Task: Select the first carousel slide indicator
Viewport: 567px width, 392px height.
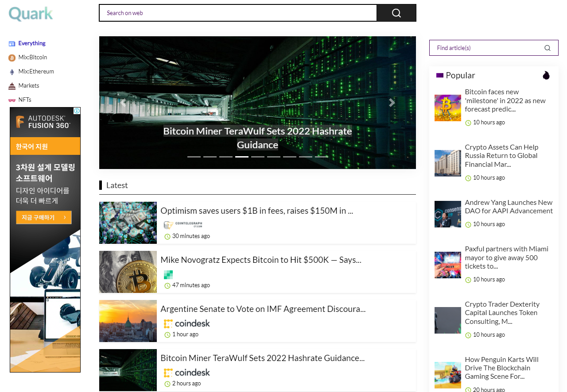Action: (x=194, y=157)
